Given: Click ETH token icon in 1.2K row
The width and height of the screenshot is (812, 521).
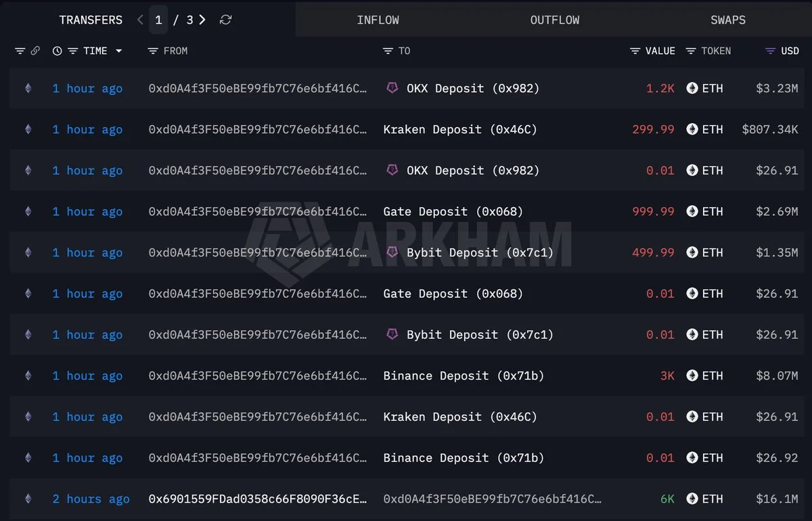Looking at the screenshot, I should 692,88.
